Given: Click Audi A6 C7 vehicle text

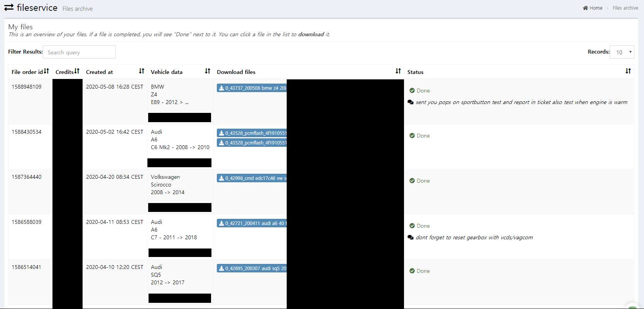Looking at the screenshot, I should point(174,230).
